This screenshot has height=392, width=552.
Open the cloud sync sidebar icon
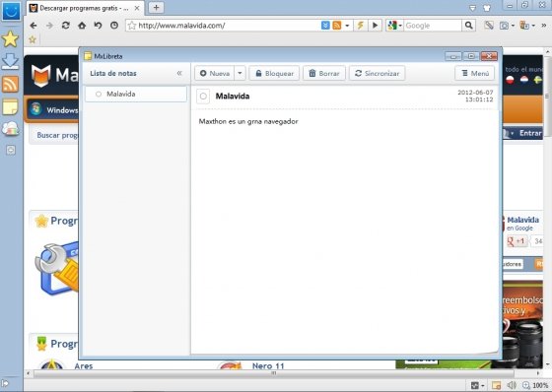click(11, 129)
